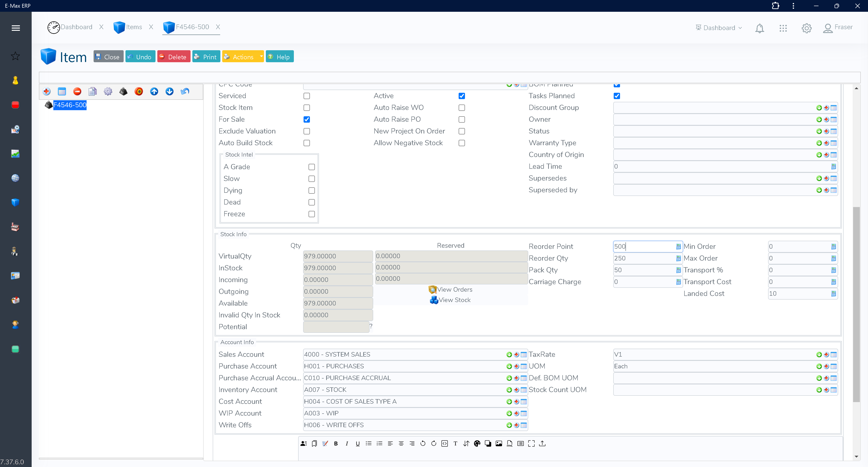Click the factory building icon in the sidebar
This screenshot has width=868, height=467.
pyautogui.click(x=16, y=226)
